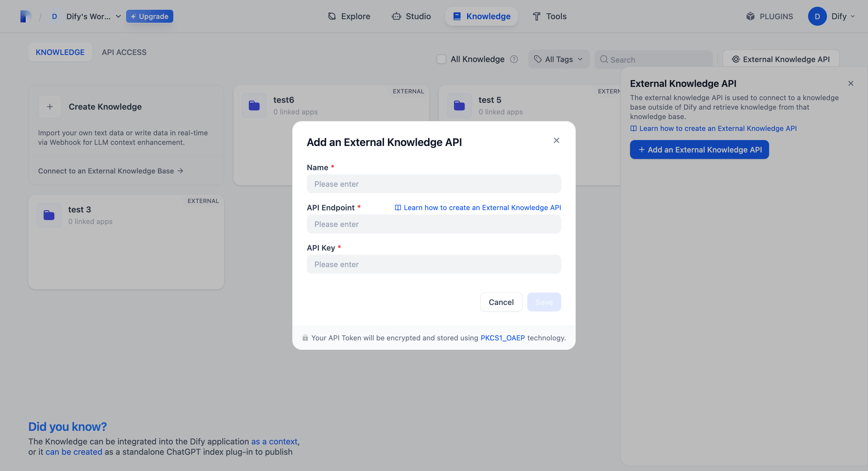Close the External Knowledge API side panel

[x=851, y=83]
